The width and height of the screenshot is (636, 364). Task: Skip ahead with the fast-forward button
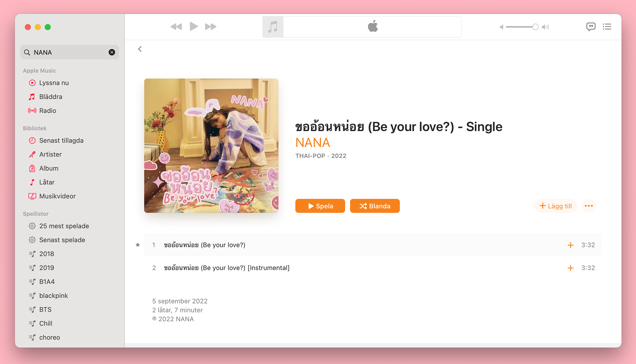(x=211, y=26)
